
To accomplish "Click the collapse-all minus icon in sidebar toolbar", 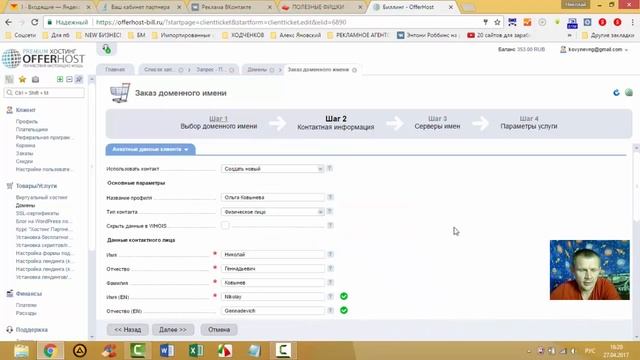I will point(69,79).
